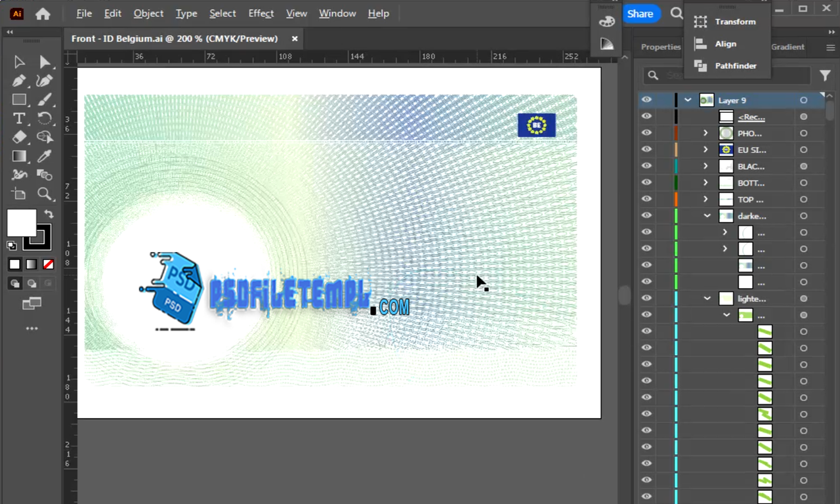Open the Align panel
Image resolution: width=840 pixels, height=504 pixels.
[716, 44]
